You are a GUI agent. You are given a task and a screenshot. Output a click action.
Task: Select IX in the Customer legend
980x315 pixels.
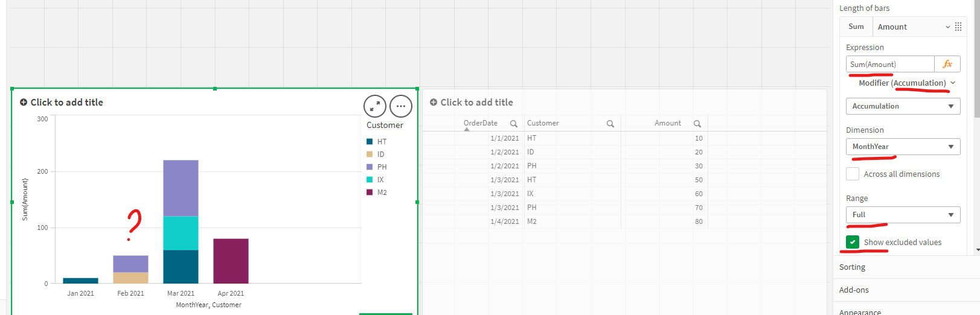point(376,180)
